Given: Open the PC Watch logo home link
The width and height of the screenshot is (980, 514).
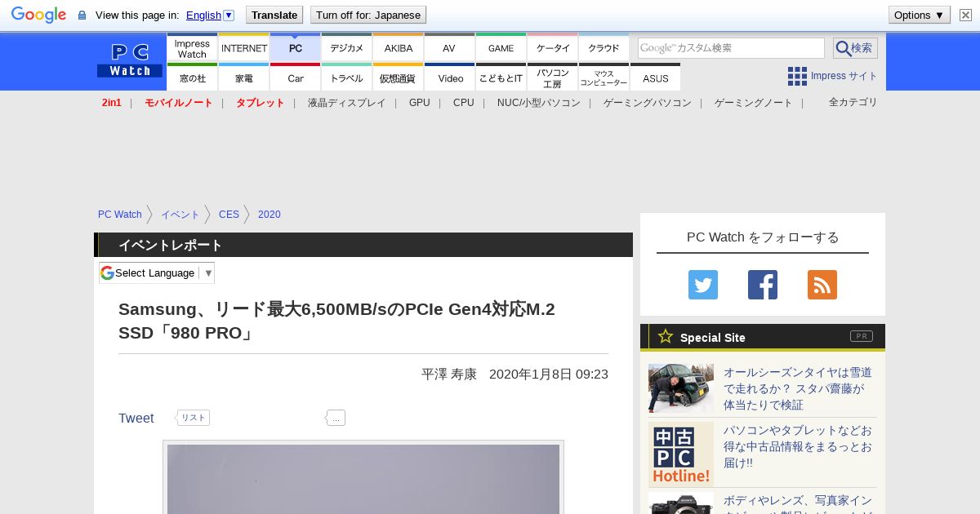Looking at the screenshot, I should tap(130, 61).
